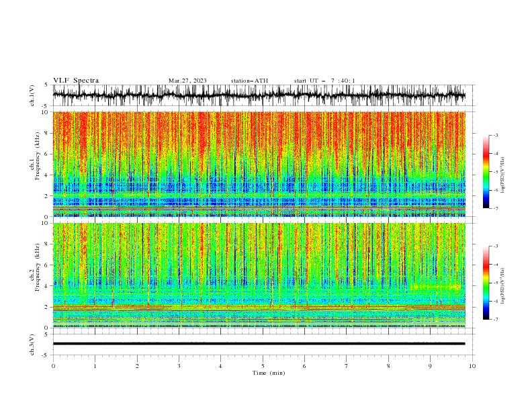Click the "6" kHz tick on ch.2 frequency axis

pyautogui.click(x=47, y=265)
